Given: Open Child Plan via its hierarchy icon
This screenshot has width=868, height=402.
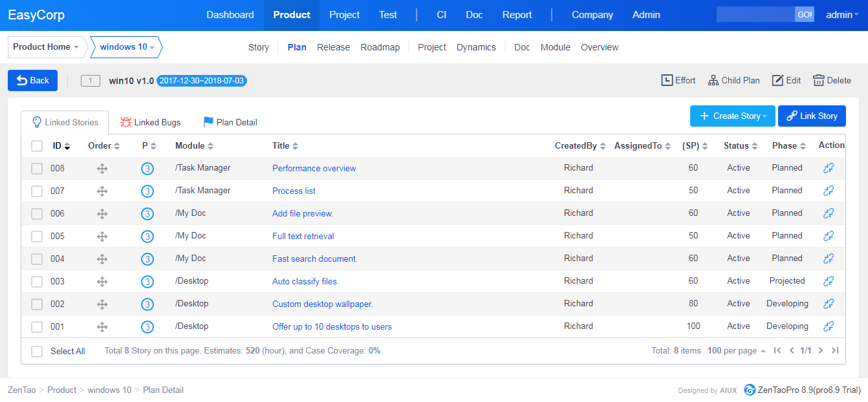Looking at the screenshot, I should coord(713,80).
